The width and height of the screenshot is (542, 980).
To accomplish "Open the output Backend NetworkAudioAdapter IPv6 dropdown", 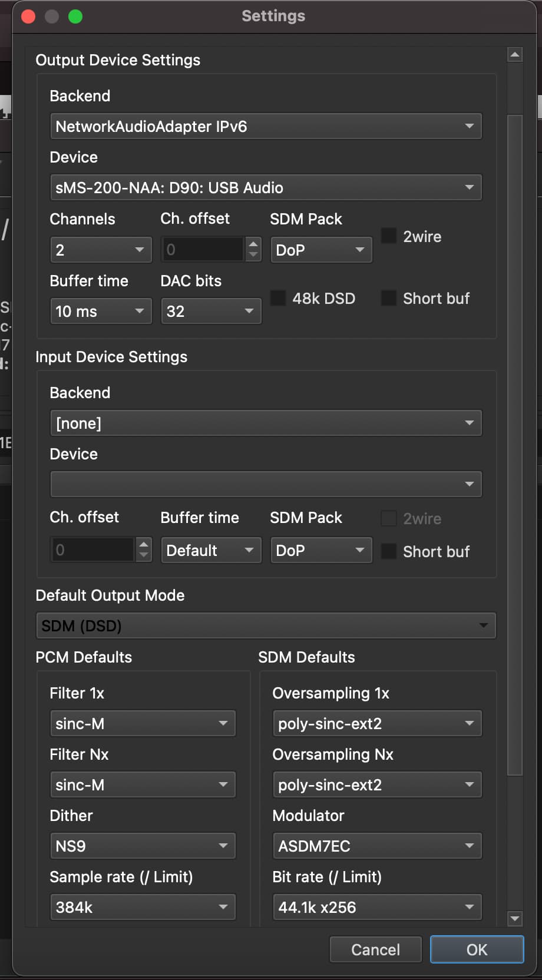I will pos(266,126).
